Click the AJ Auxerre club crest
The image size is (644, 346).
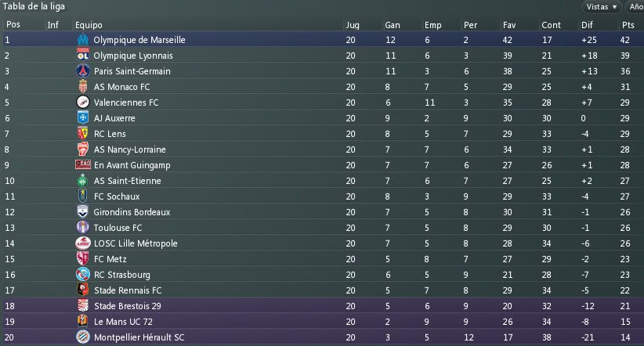click(82, 118)
